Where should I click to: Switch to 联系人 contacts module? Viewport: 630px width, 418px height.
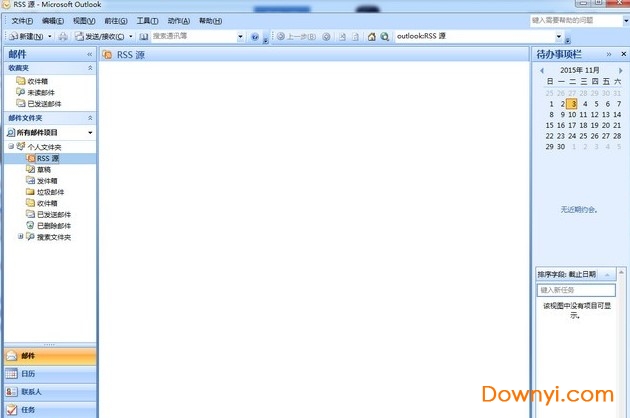point(50,392)
